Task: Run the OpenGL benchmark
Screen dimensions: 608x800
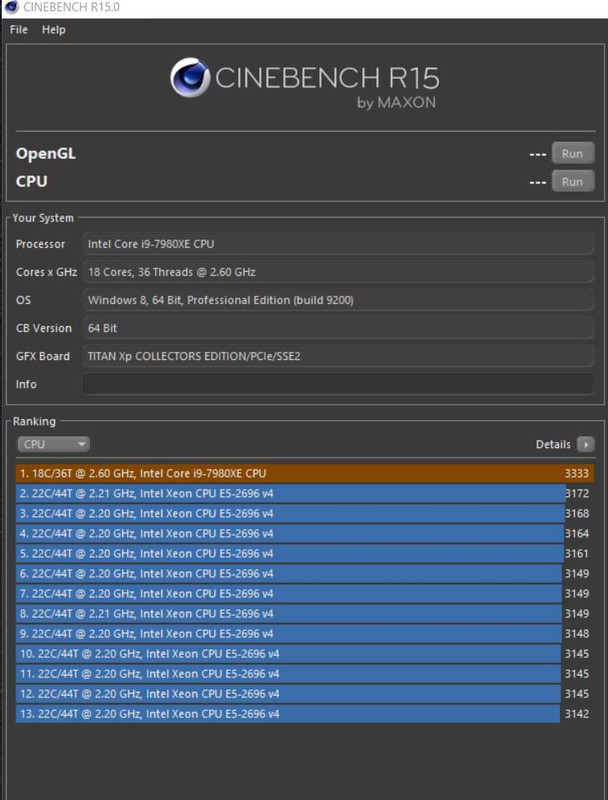Action: point(573,154)
